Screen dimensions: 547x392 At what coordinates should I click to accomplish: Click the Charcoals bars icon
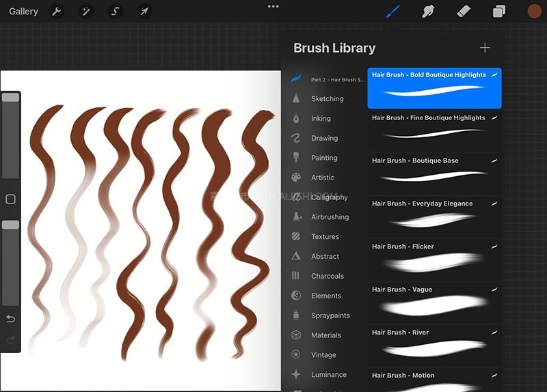pos(295,276)
